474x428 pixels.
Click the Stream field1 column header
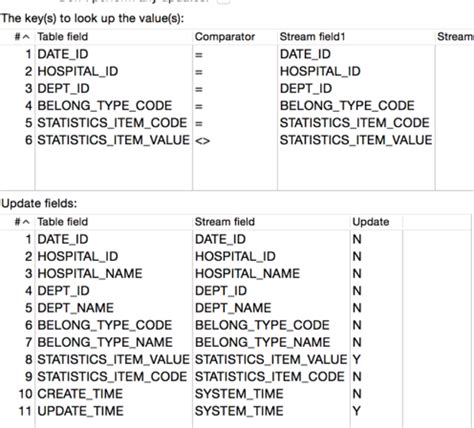pyautogui.click(x=312, y=37)
